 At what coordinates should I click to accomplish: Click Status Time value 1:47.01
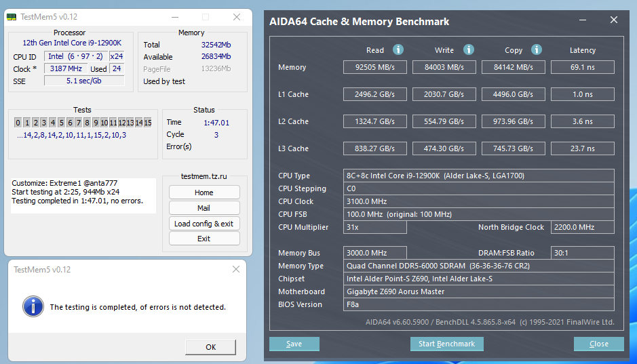click(x=216, y=123)
